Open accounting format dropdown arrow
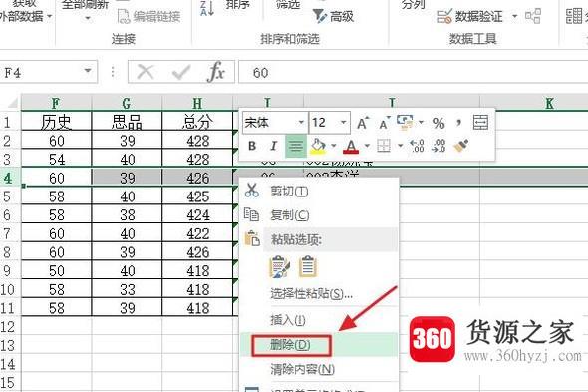Viewport: 588px width, 392px height. (421, 123)
